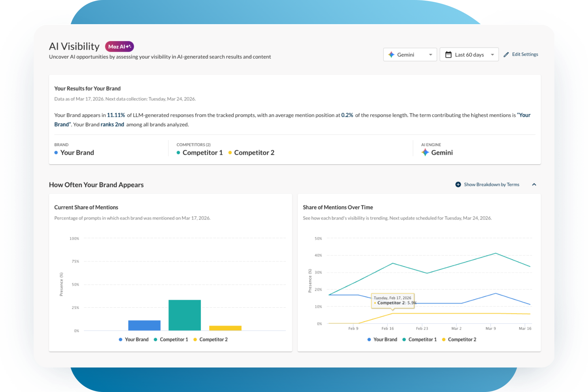Click the calendar icon in date range selector
Screen dimensions: 588x392
(449, 55)
